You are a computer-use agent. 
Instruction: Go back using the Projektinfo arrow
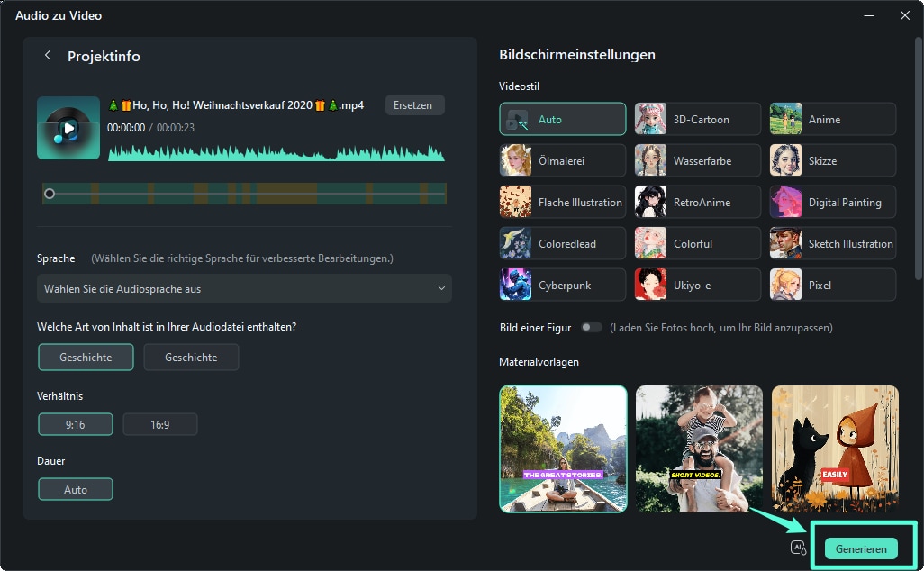48,56
